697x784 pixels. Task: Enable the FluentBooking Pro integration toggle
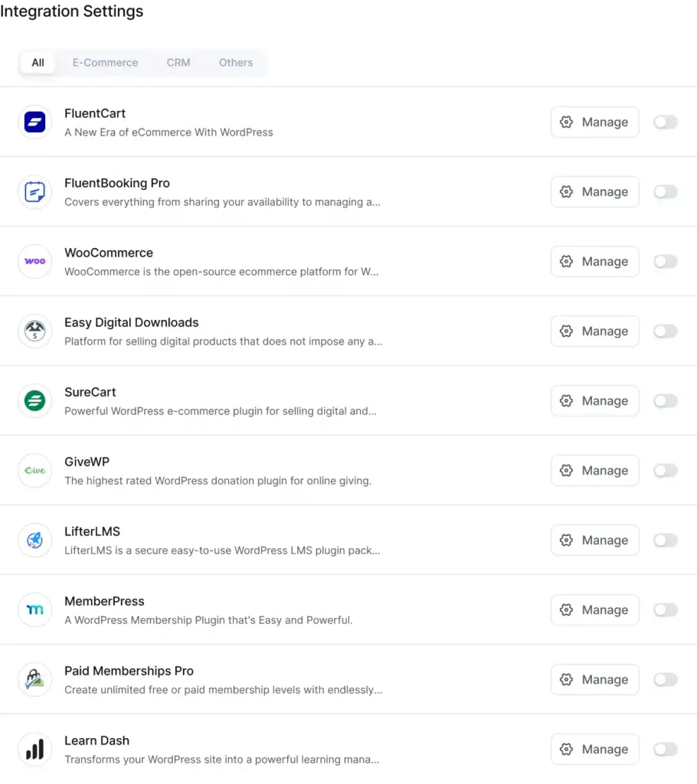(666, 191)
